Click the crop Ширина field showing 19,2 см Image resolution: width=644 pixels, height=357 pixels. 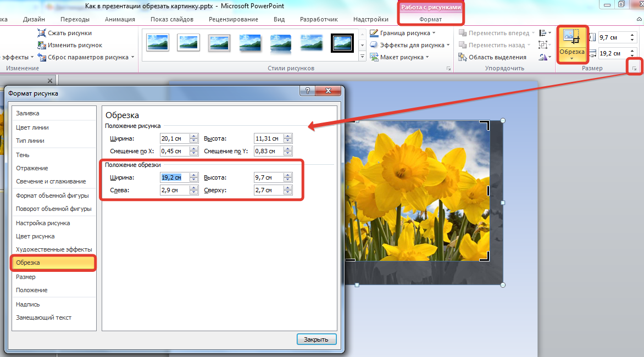click(x=174, y=177)
